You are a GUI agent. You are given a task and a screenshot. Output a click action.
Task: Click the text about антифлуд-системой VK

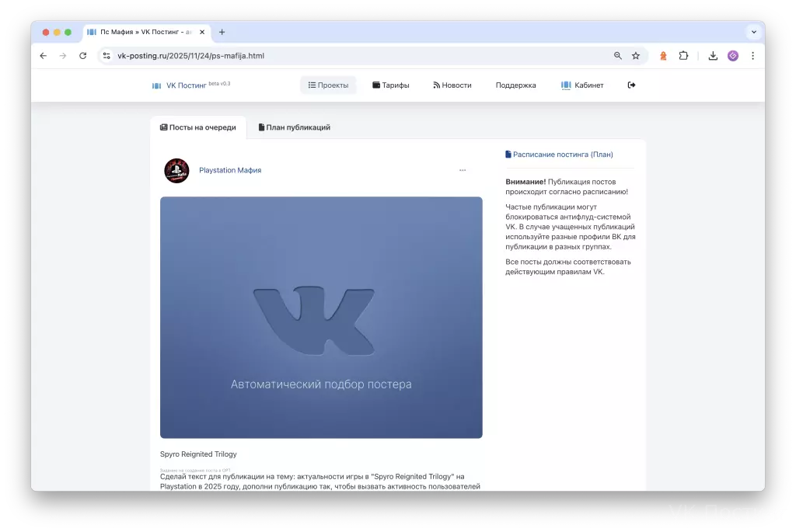tap(570, 227)
